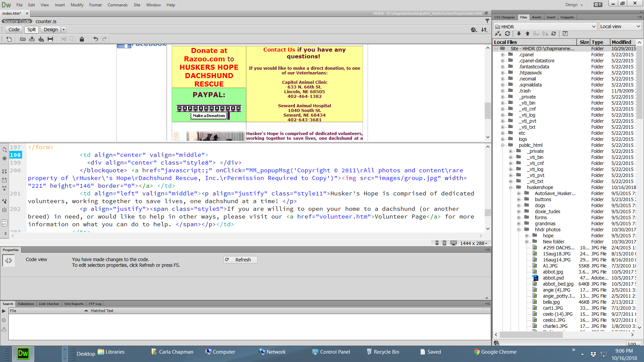Viewport: 644px width, 362px height.
Task: Click the filter related files icon
Action: pyautogui.click(x=487, y=21)
